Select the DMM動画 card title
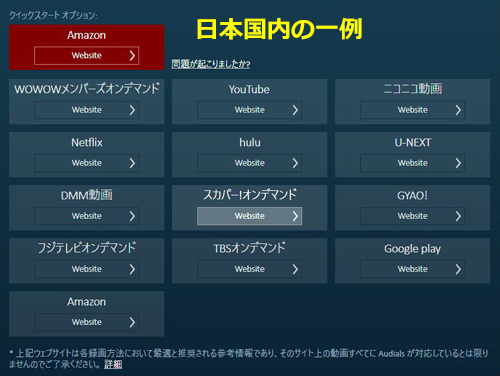Image resolution: width=500 pixels, height=376 pixels. tap(86, 195)
